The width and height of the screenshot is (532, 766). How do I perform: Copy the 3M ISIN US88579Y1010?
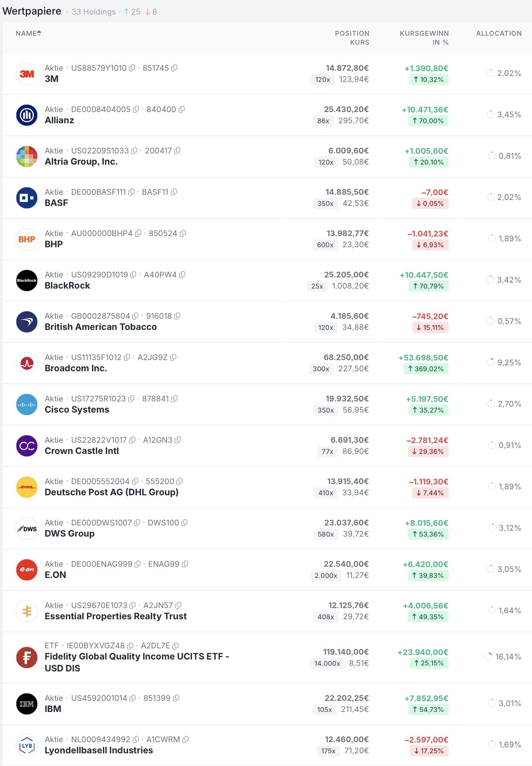[132, 68]
